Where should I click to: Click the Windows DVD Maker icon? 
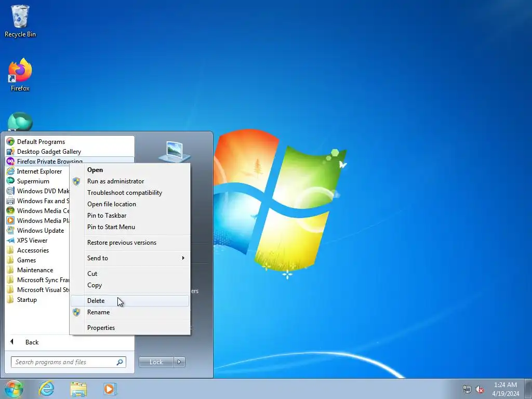[x=10, y=191]
